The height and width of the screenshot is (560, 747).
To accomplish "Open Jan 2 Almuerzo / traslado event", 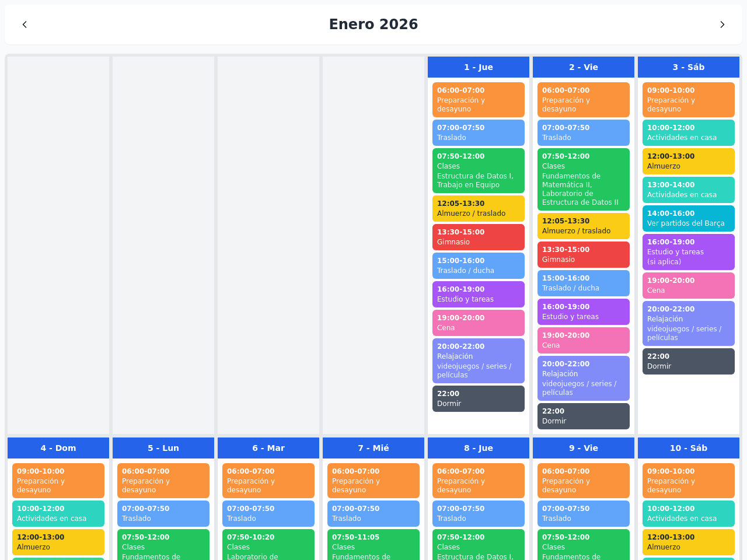I will tap(584, 226).
